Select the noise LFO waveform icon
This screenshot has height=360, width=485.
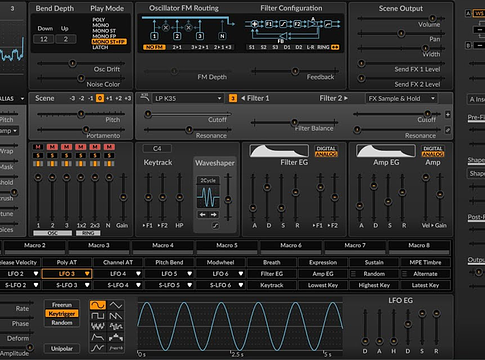click(x=98, y=326)
